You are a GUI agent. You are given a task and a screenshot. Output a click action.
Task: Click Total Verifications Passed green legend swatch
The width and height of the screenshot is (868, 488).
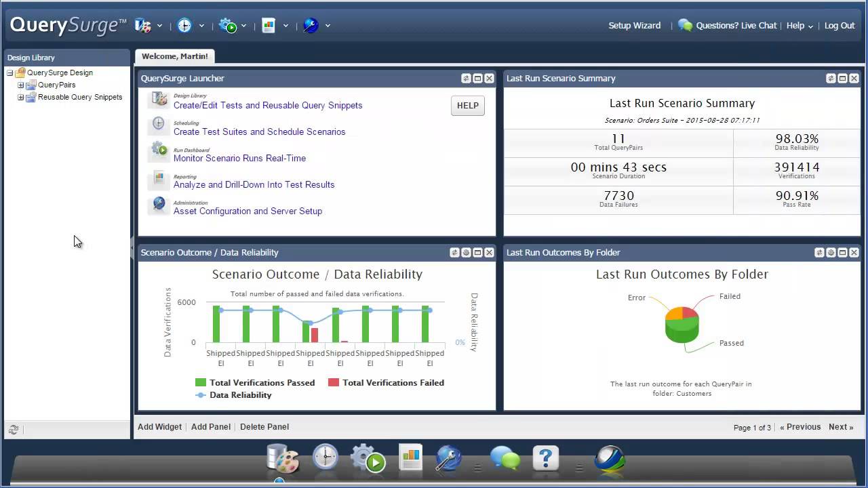point(200,383)
